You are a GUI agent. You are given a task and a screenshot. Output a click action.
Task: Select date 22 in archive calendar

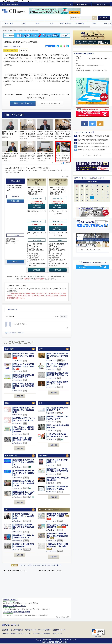point(92,198)
